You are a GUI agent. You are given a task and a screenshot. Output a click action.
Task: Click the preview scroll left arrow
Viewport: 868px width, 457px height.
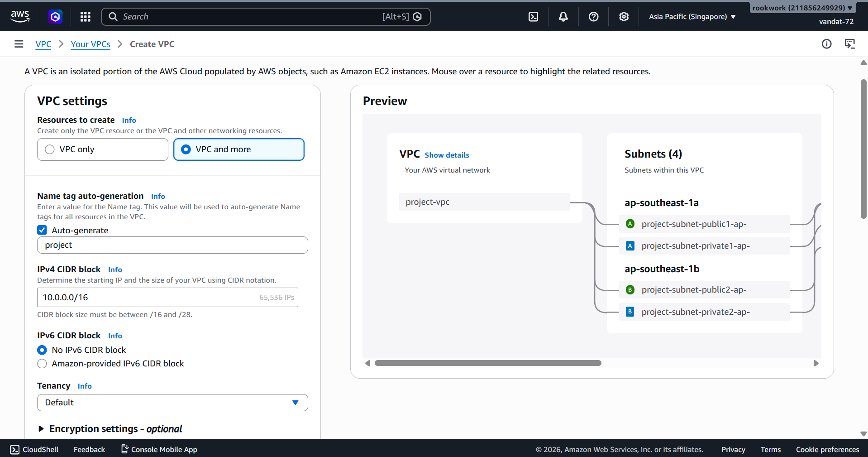click(367, 363)
